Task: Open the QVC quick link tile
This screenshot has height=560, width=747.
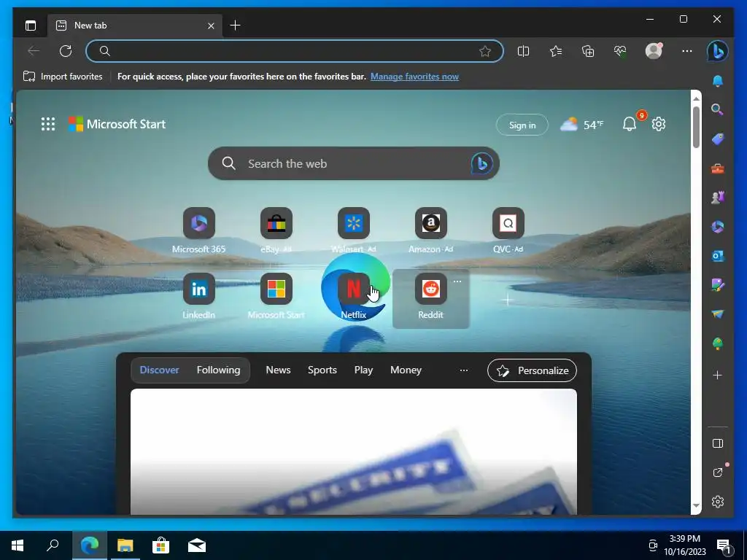Action: click(x=508, y=230)
